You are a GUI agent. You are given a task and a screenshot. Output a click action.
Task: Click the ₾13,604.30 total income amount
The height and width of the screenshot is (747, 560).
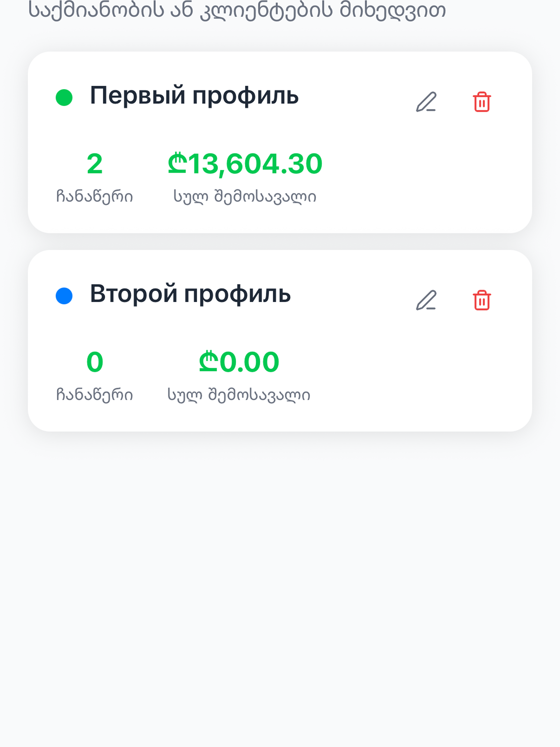pos(245,164)
